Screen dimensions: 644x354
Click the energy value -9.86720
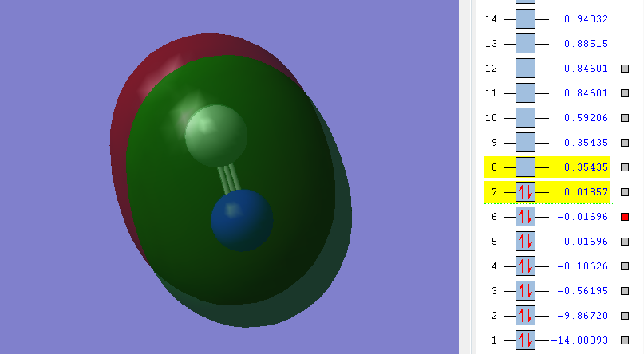(583, 316)
